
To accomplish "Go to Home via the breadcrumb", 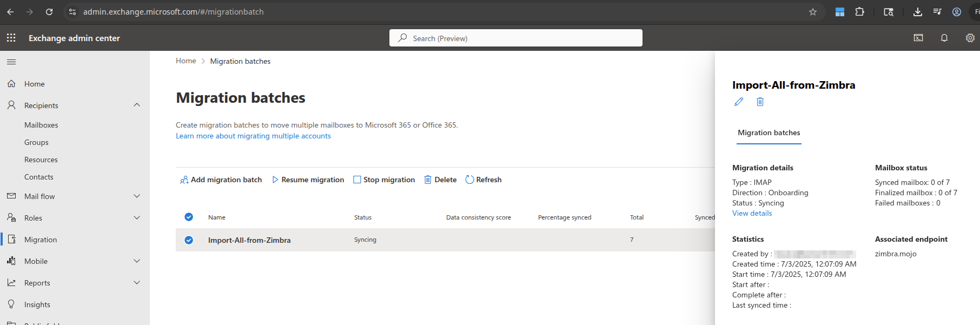I will [186, 61].
